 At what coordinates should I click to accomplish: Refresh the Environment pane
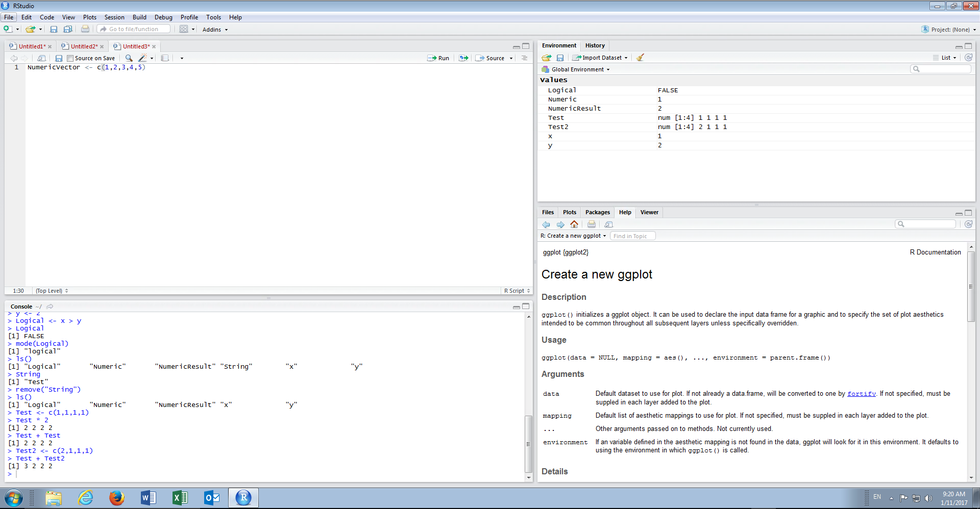click(x=969, y=58)
